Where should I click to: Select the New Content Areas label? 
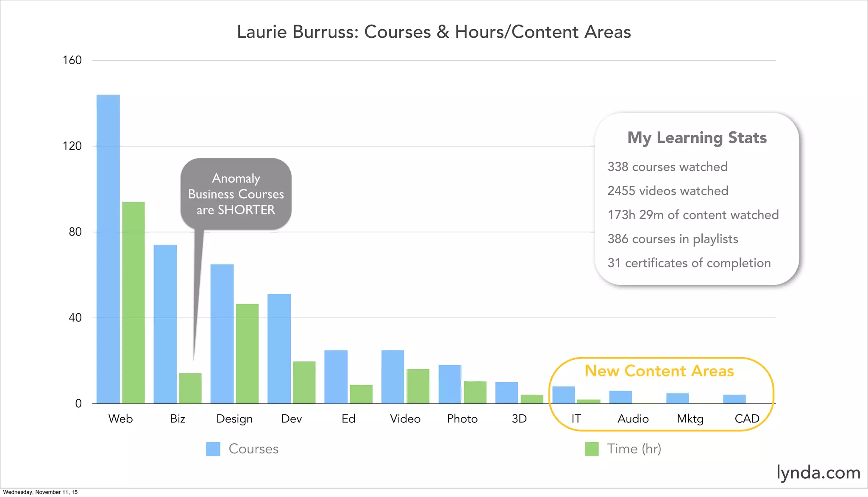click(659, 371)
